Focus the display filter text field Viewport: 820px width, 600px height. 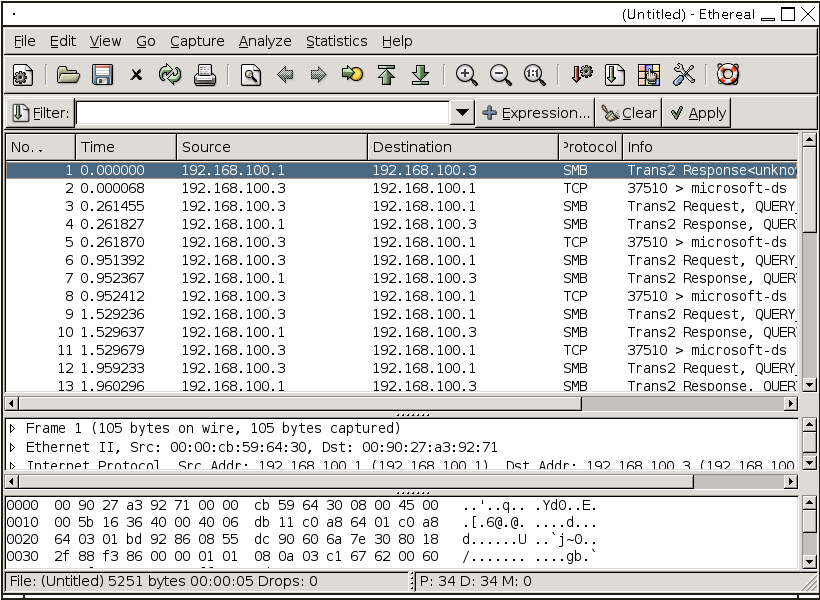tap(263, 113)
